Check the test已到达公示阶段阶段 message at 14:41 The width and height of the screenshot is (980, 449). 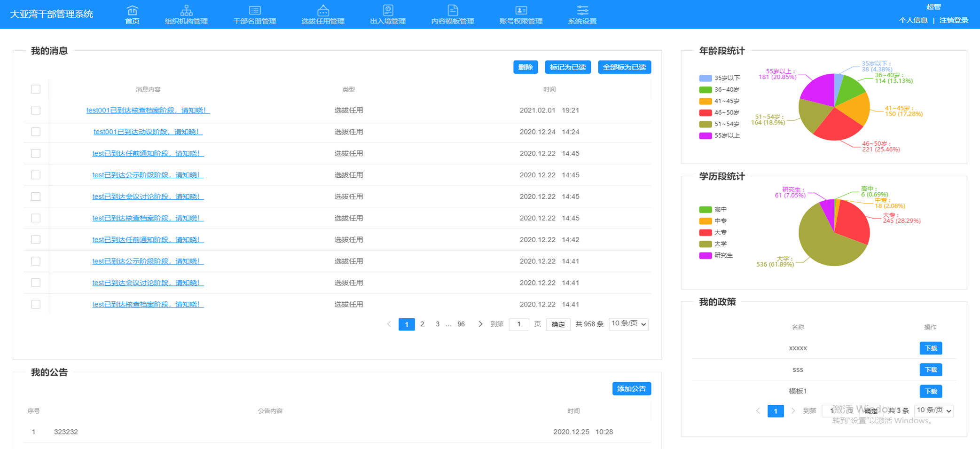pyautogui.click(x=36, y=261)
